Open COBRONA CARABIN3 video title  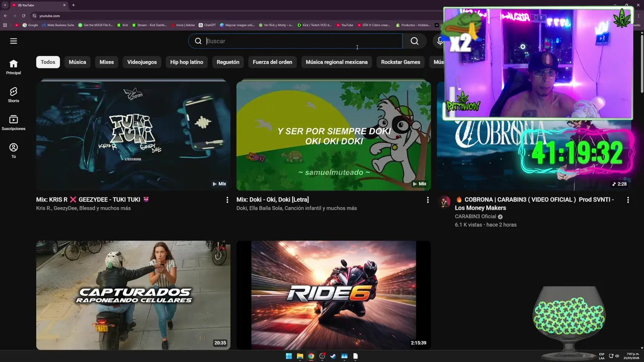(x=534, y=204)
